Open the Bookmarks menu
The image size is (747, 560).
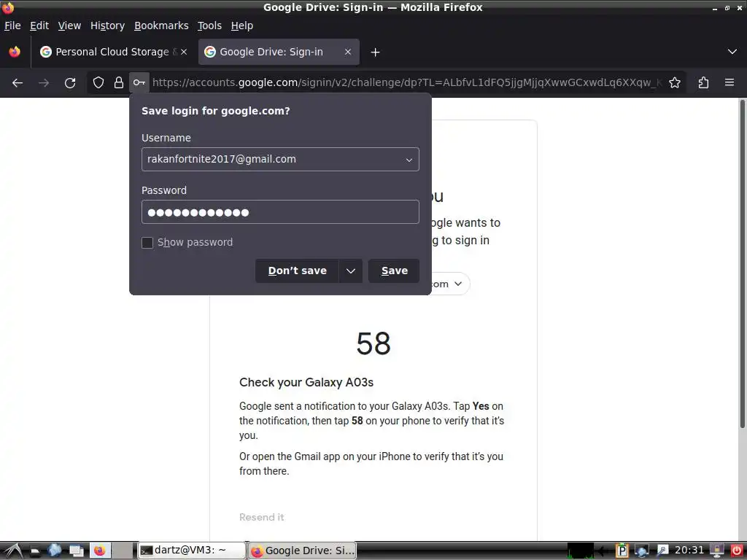click(x=161, y=26)
